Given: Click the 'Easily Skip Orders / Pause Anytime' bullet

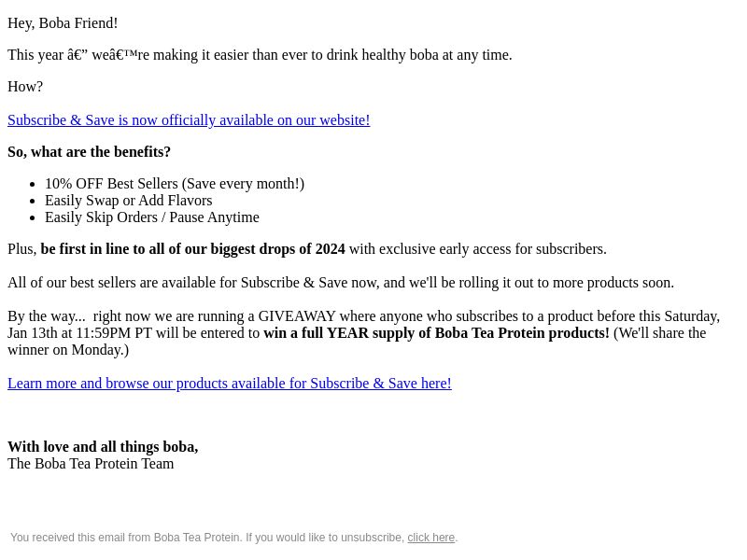Looking at the screenshot, I should click(x=152, y=217).
